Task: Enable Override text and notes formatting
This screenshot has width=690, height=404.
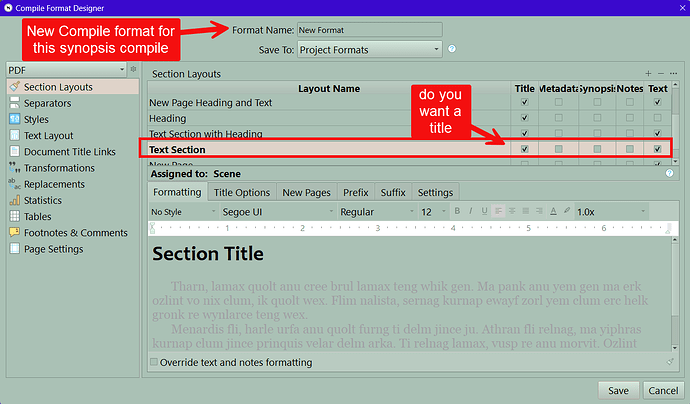Action: coord(154,362)
